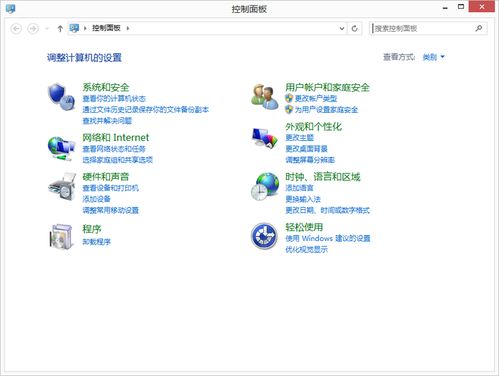This screenshot has width=499, height=376.
Task: Open the 程序 heading
Action: coord(92,229)
